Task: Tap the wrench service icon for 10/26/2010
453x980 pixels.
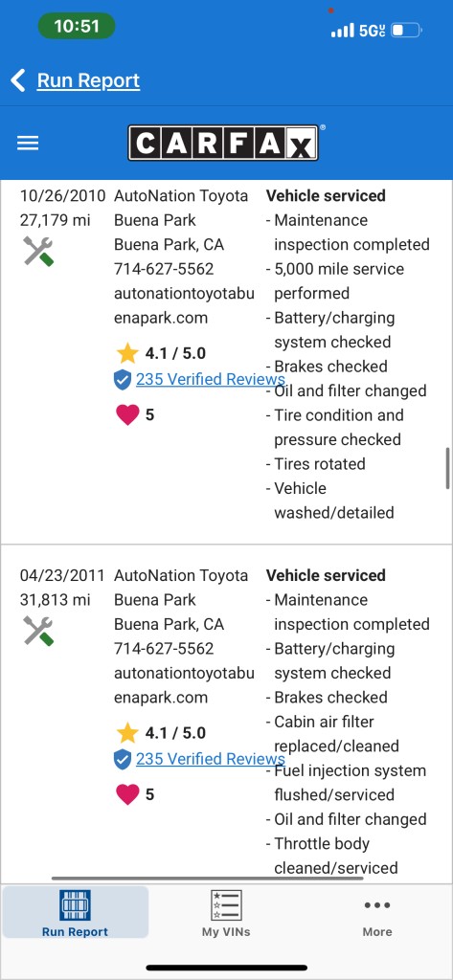Action: pyautogui.click(x=38, y=252)
